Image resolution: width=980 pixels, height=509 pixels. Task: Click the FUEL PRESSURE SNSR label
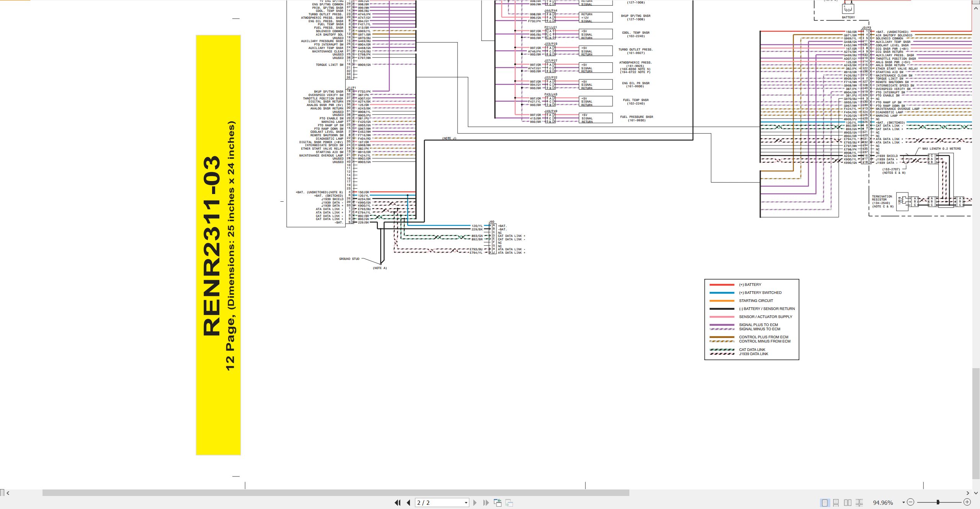click(x=637, y=117)
